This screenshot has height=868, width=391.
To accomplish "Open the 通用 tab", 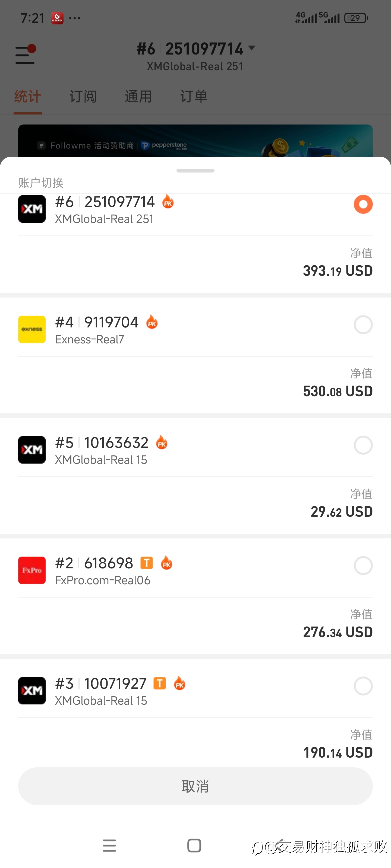I will (138, 97).
